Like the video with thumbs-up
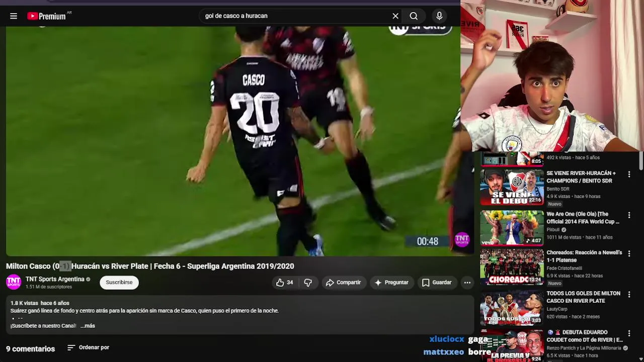Viewport: 644px width, 362px height. (284, 283)
